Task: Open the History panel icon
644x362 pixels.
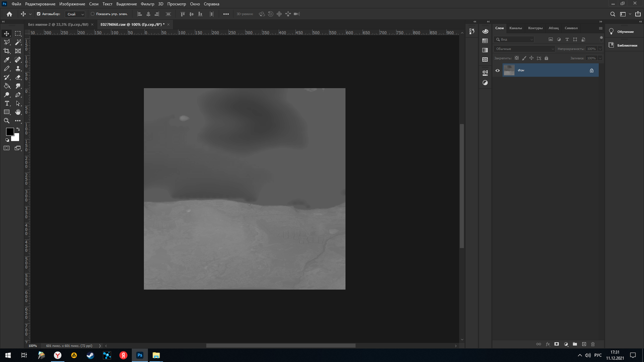Action: click(x=472, y=31)
